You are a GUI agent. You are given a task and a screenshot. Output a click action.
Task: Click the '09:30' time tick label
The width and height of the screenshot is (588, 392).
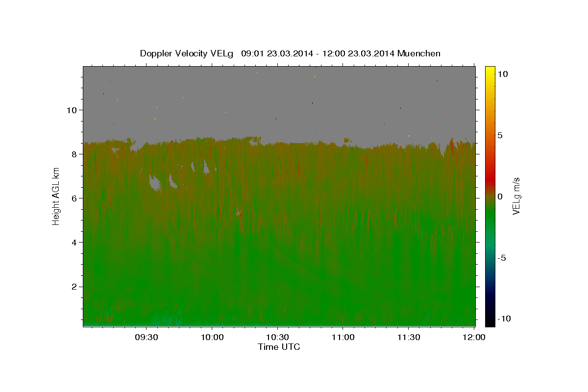(147, 337)
